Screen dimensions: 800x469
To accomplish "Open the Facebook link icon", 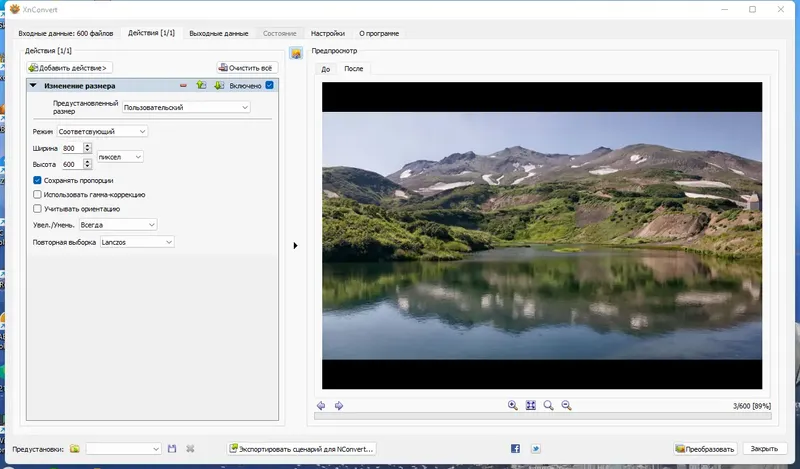I will 515,449.
